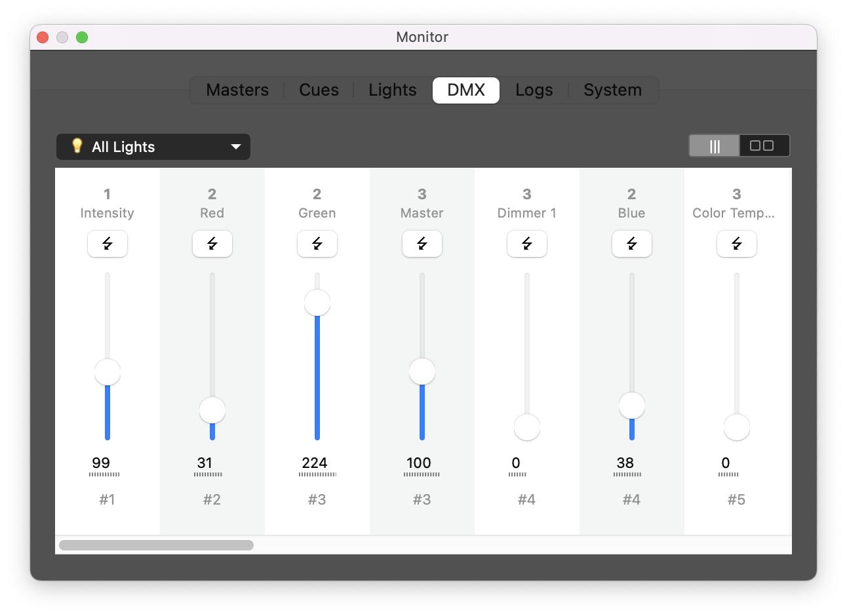Click the Master channel flash icon

pyautogui.click(x=422, y=244)
